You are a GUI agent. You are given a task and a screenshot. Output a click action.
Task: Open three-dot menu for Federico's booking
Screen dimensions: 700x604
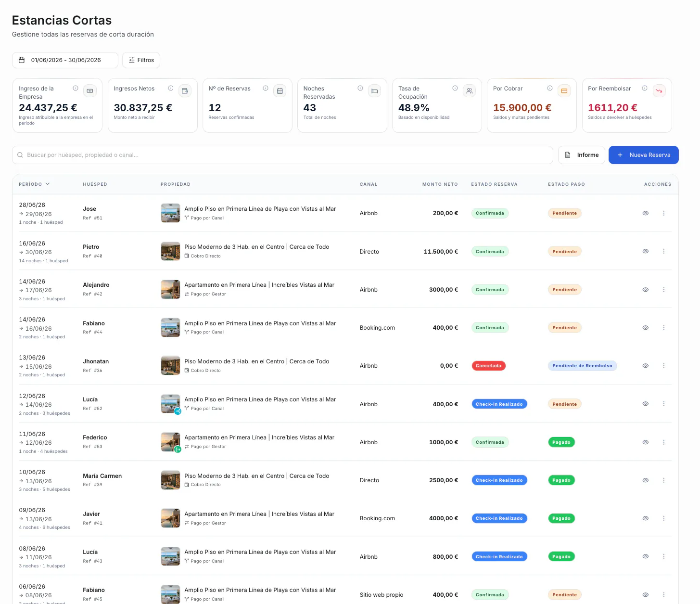click(x=664, y=442)
